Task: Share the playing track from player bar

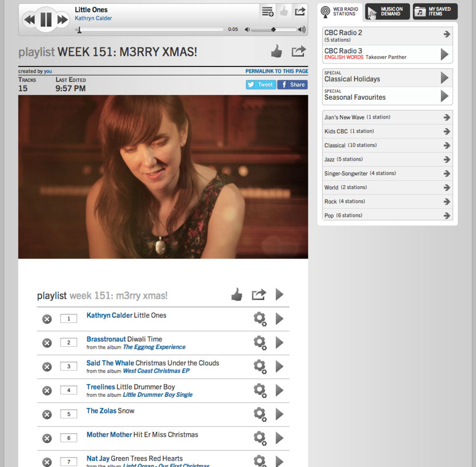Action: (300, 11)
